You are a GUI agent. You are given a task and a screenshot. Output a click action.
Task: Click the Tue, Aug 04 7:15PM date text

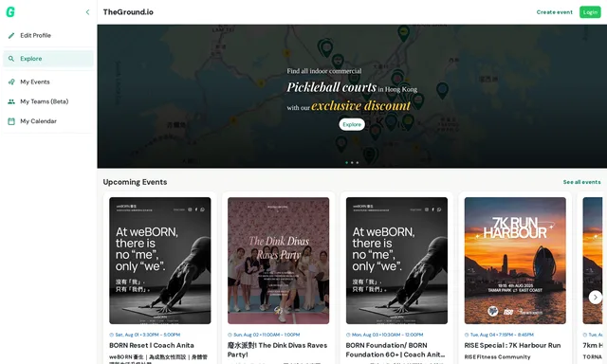(x=502, y=335)
